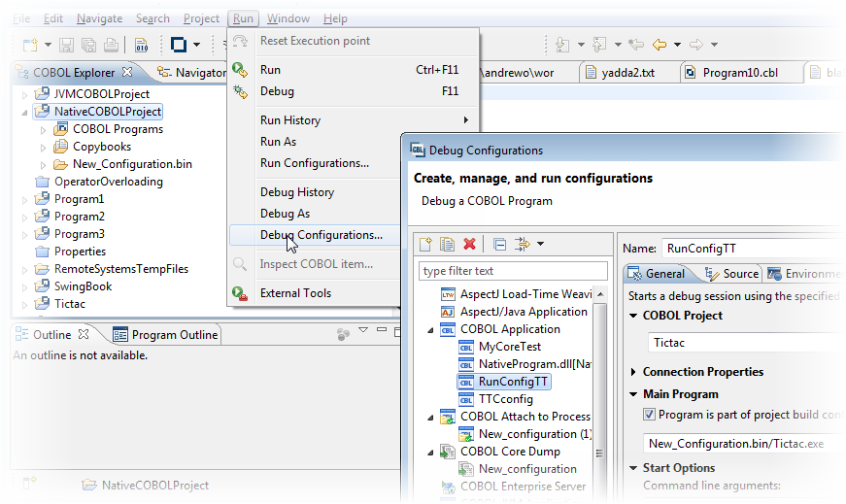Click New launch configuration icon
This screenshot has width=846, height=504.
[x=425, y=245]
